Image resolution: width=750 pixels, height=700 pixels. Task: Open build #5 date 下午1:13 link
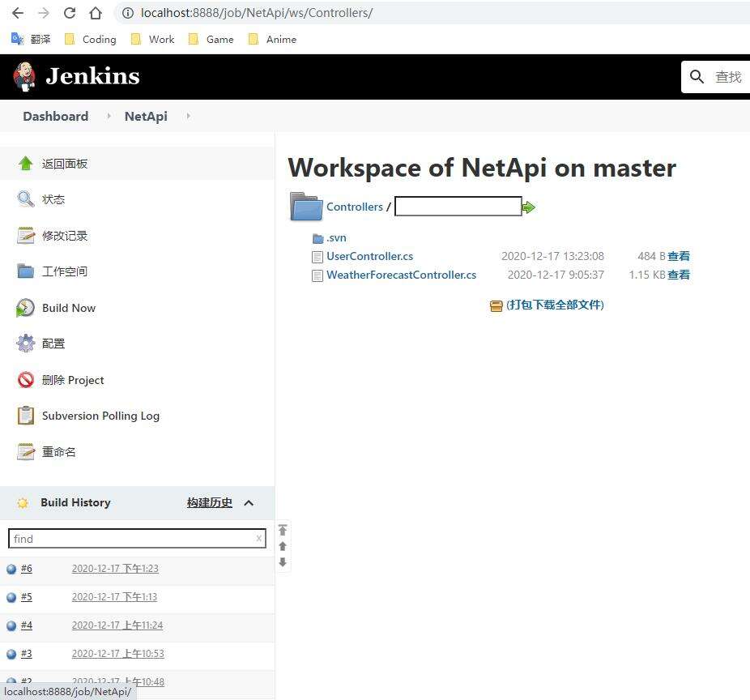coord(114,597)
